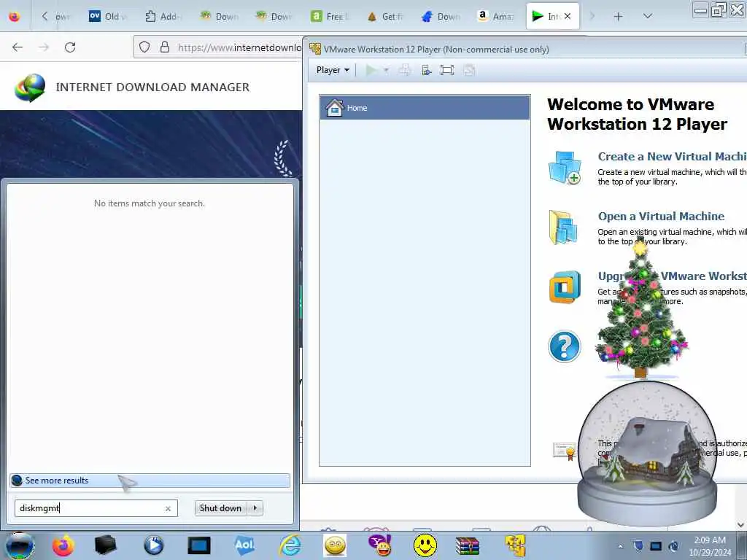Image resolution: width=747 pixels, height=560 pixels.
Task: Switch to the Get fi... browser tab
Action: click(385, 16)
